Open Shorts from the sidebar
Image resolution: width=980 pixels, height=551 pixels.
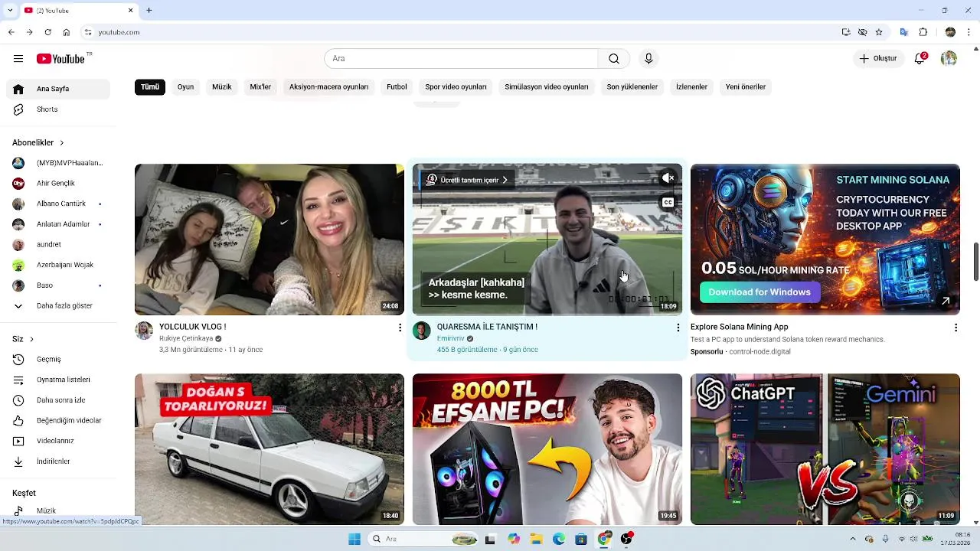58,109
